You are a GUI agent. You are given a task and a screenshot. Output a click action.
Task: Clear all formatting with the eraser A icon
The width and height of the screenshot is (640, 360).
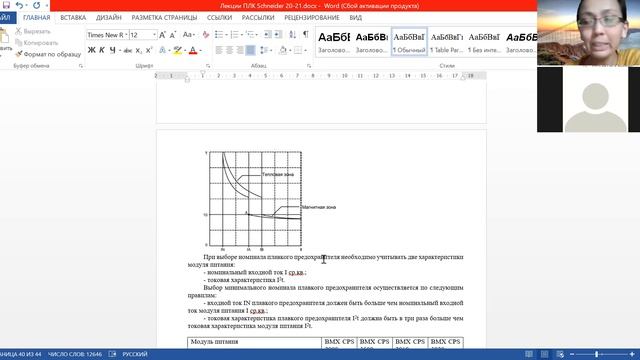point(206,35)
